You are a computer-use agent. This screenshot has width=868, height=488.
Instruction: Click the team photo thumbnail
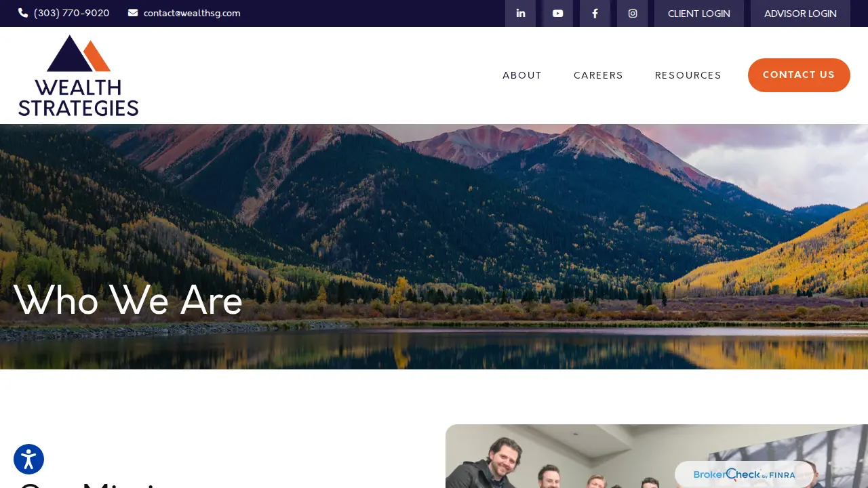click(656, 456)
